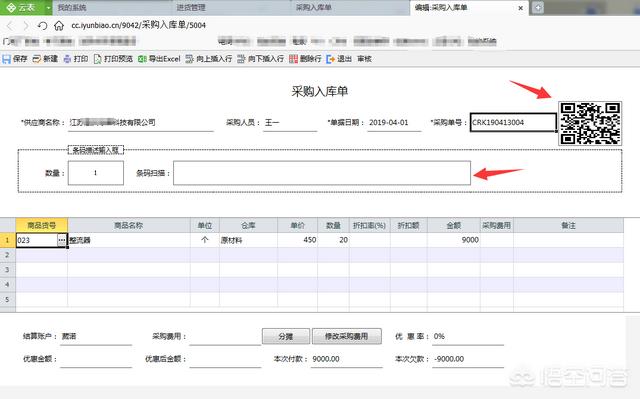Screen dimensions: 640x399
Task: Click the 商品名称 column header
Action: click(129, 225)
